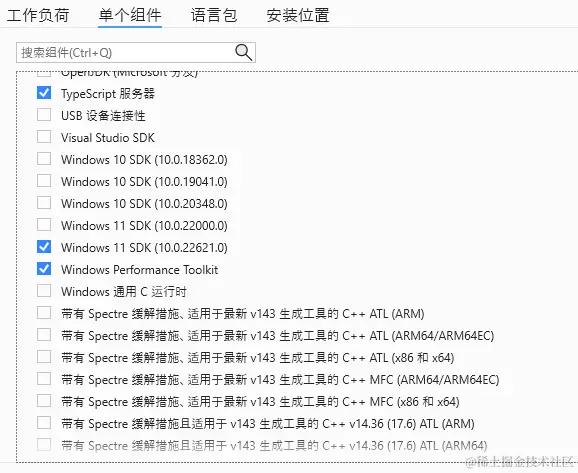Click 'Windows 10 SDK (10.0.18362.0)' label
The width and height of the screenshot is (578, 473).
144,160
